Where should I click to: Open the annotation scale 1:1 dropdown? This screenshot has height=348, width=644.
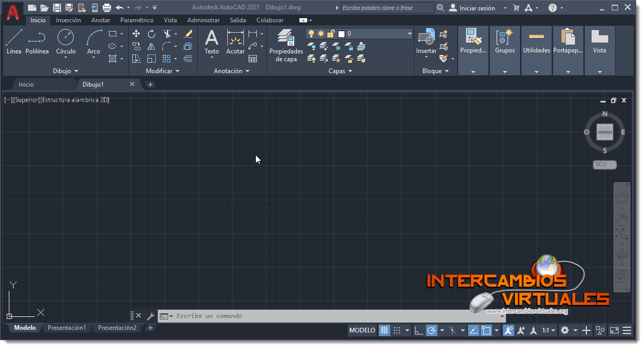tap(549, 330)
